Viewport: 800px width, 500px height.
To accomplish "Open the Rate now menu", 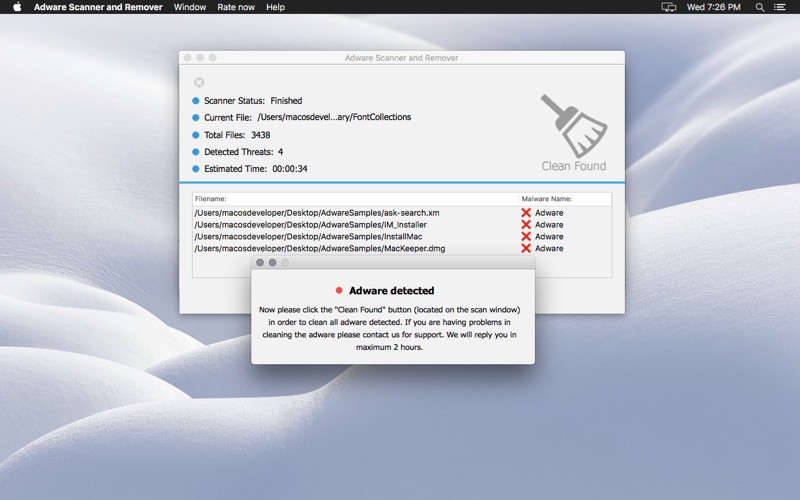I will pos(236,7).
